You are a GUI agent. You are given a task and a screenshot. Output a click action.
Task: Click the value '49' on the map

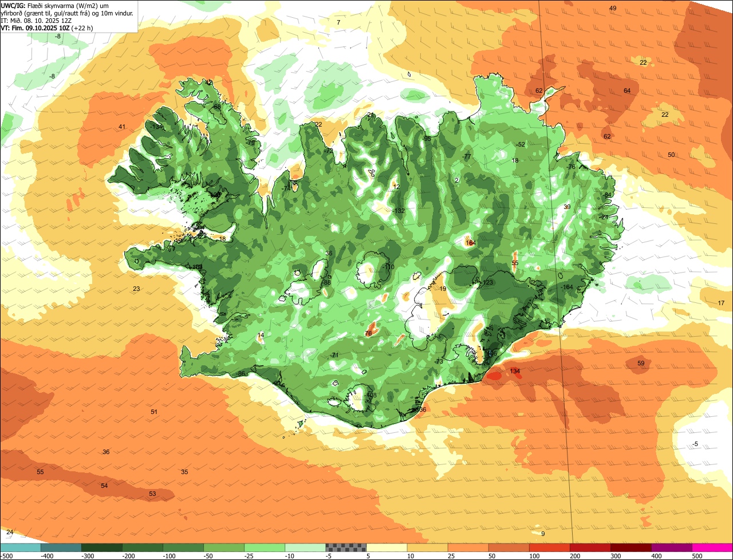coord(613,8)
